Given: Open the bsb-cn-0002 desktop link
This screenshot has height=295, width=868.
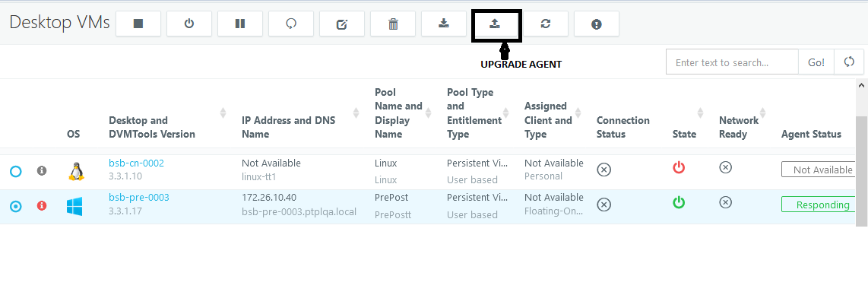Looking at the screenshot, I should coord(136,163).
